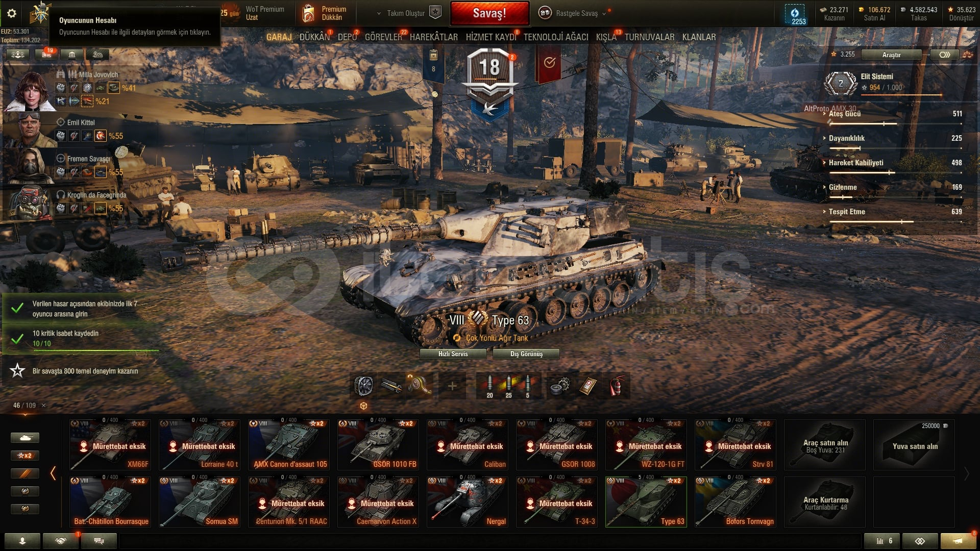Switch to the GÖREVLER tab
This screenshot has width=980, height=551.
point(383,37)
